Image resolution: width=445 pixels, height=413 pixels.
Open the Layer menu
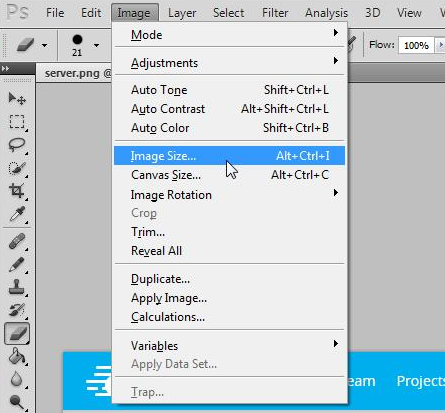click(182, 13)
